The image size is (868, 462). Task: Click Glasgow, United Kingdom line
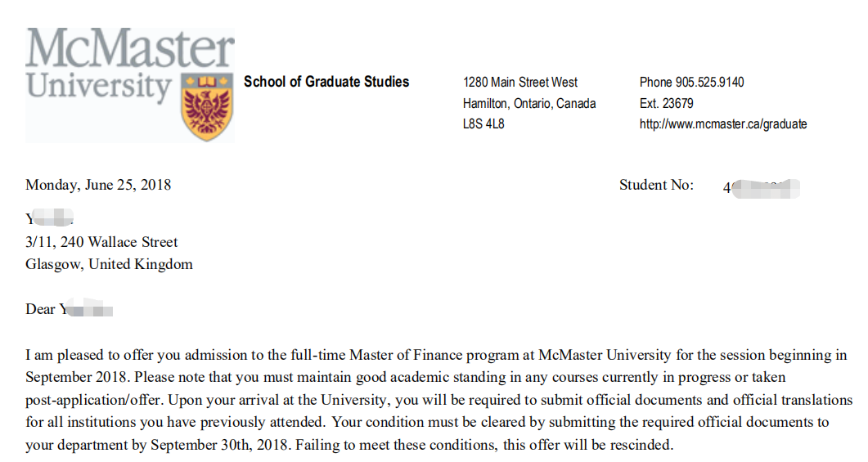pos(109,264)
